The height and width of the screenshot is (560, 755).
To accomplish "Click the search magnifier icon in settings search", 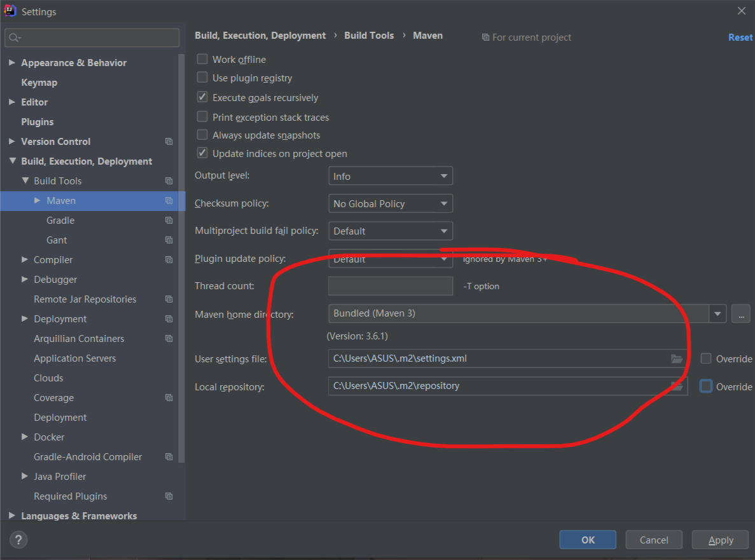I will (15, 38).
